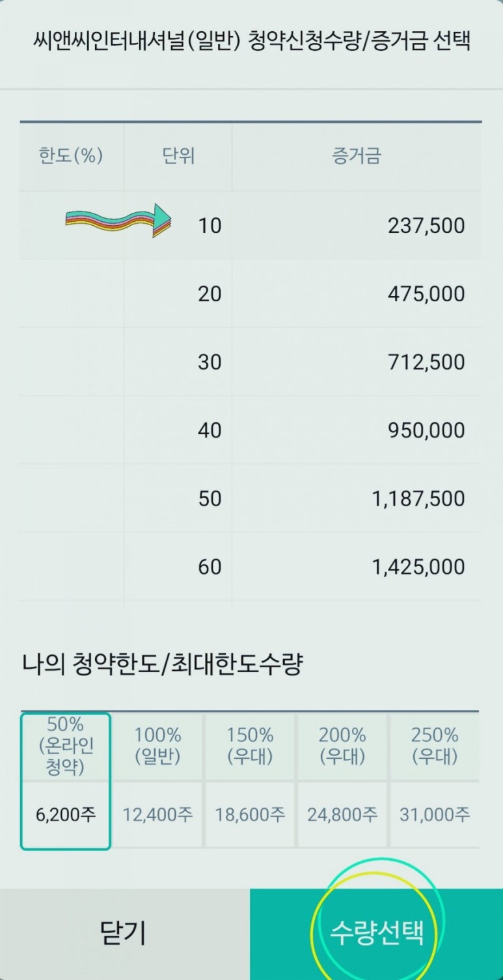Select the 20 unit row

[x=251, y=293]
